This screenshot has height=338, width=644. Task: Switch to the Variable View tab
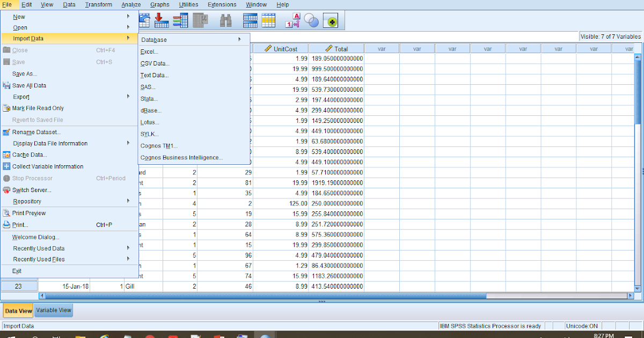53,310
